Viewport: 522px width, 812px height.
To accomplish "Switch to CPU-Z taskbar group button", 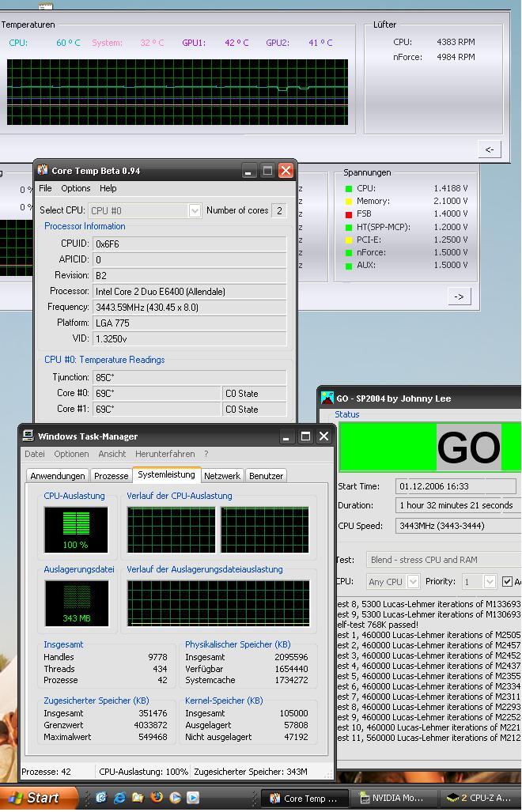I will click(x=481, y=799).
